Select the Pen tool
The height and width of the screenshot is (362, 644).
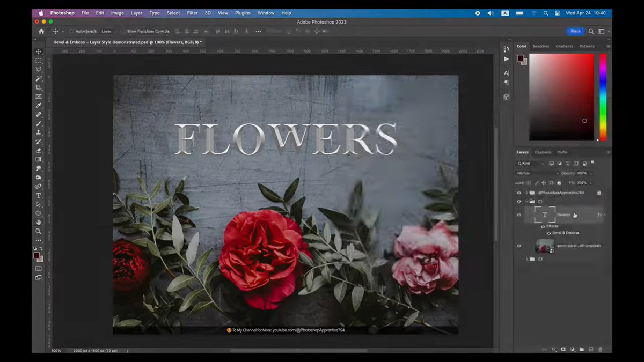click(x=39, y=187)
